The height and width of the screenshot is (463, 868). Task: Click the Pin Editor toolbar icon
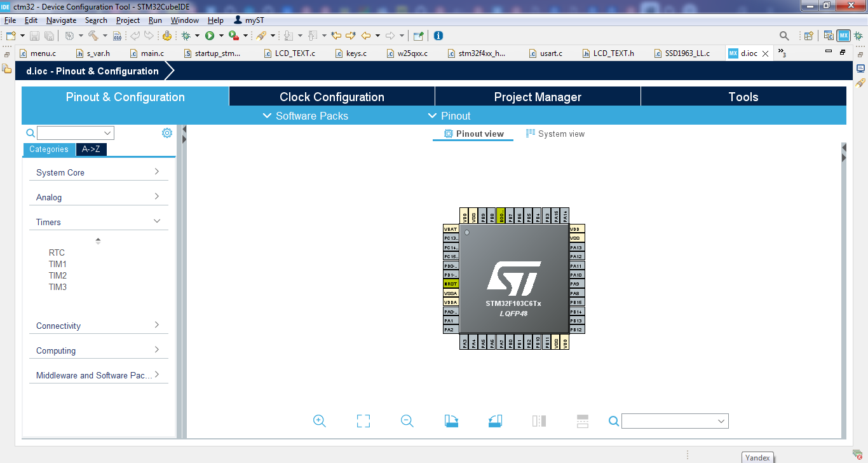(418, 36)
